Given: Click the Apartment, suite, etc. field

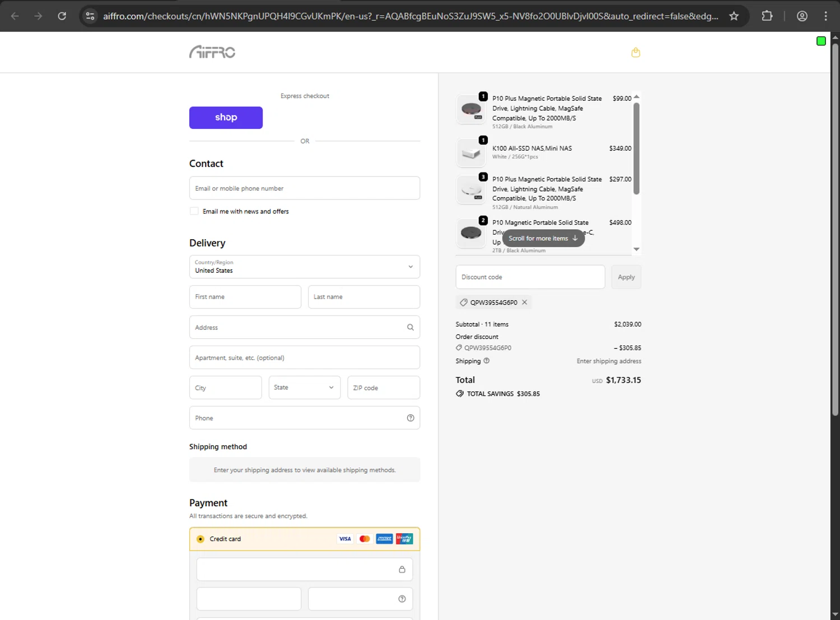Looking at the screenshot, I should point(305,357).
